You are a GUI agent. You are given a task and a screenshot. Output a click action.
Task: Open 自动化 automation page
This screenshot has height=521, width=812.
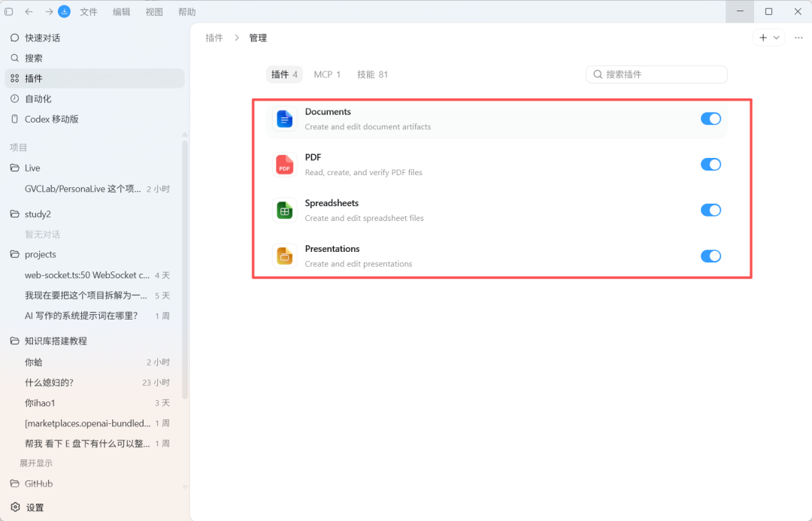pos(95,98)
